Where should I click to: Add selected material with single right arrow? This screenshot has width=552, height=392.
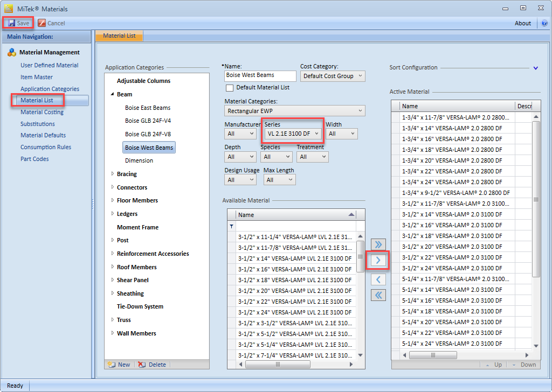pos(378,261)
